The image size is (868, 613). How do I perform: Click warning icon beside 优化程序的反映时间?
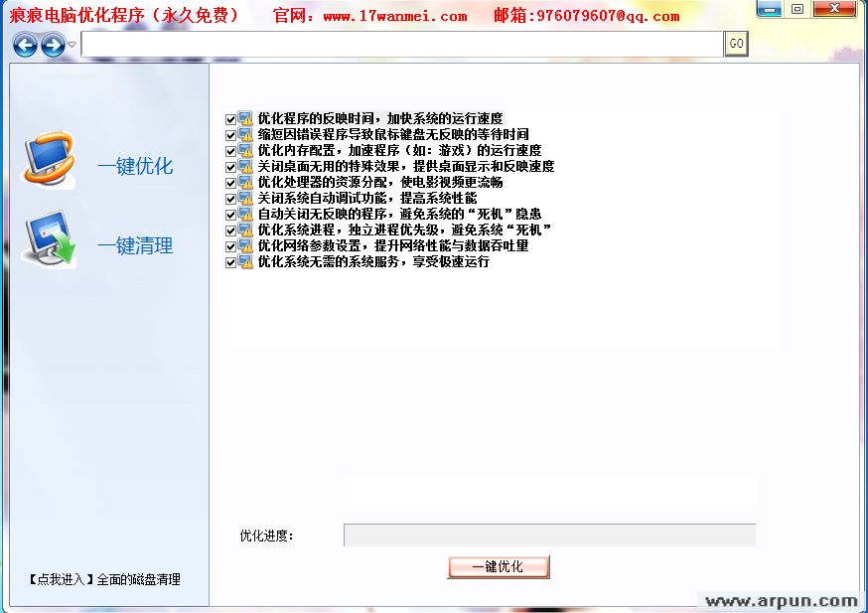[x=245, y=118]
